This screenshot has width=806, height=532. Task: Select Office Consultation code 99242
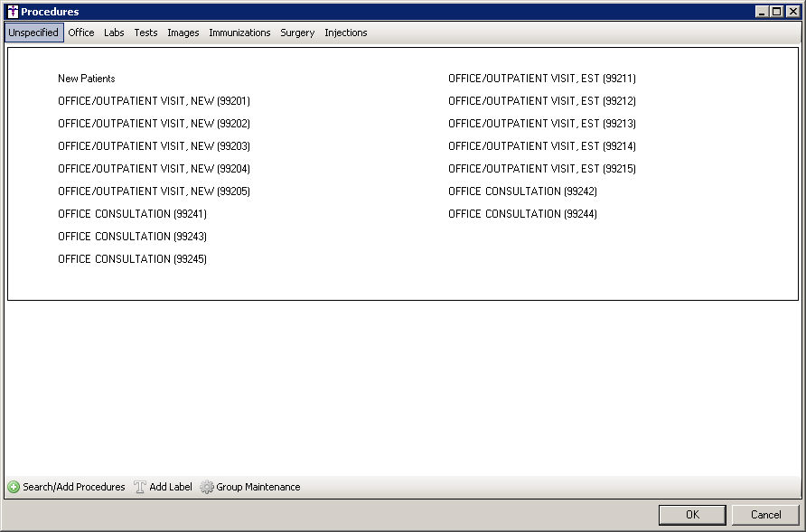click(x=522, y=191)
